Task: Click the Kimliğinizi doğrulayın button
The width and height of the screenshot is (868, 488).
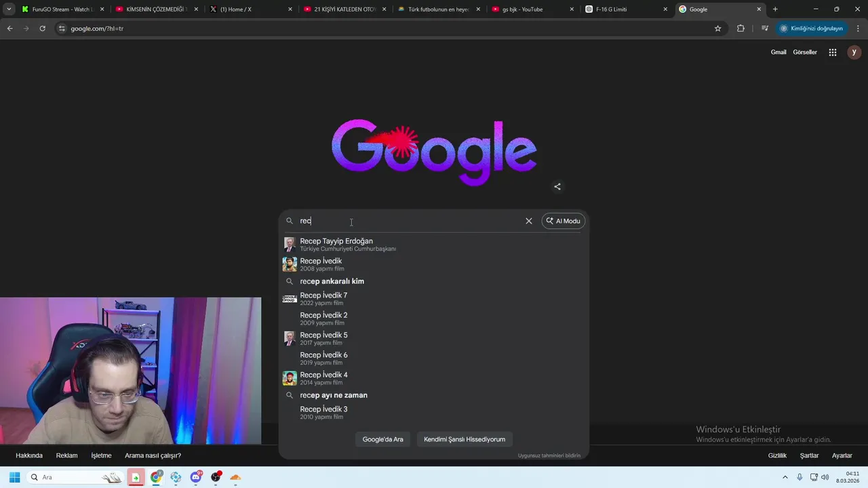Action: (812, 28)
